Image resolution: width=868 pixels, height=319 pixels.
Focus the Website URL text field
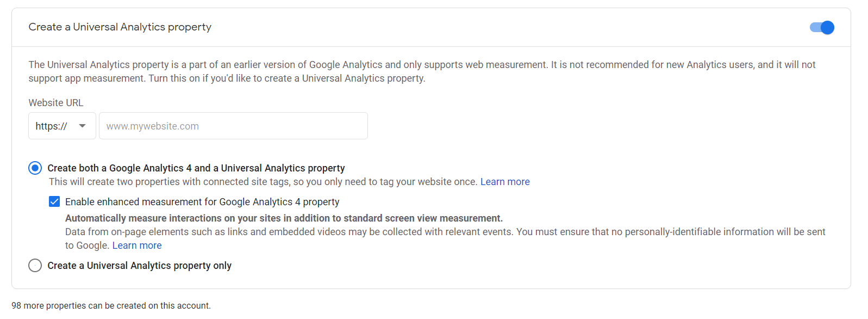pos(233,126)
